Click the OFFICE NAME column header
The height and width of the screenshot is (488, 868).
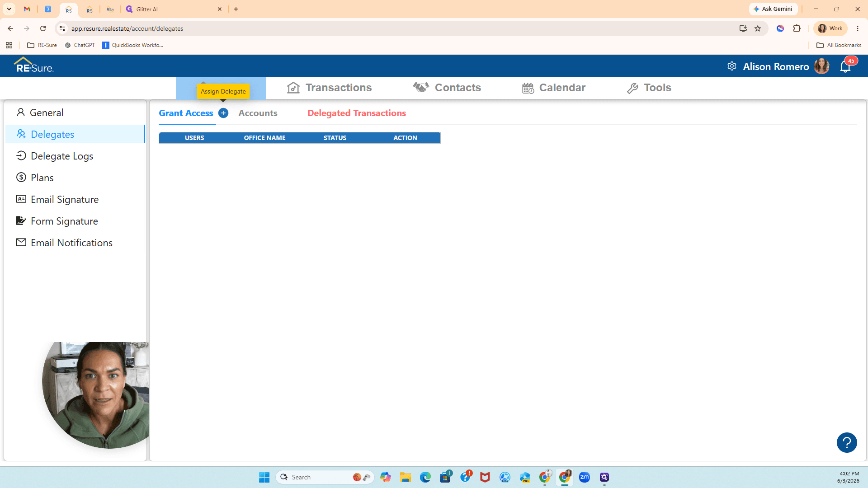tap(265, 138)
